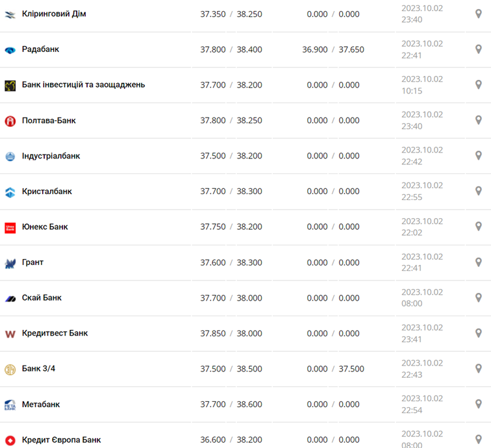Click the Метабанк logo icon
Viewport: 491px width, 448px height.
(10, 404)
